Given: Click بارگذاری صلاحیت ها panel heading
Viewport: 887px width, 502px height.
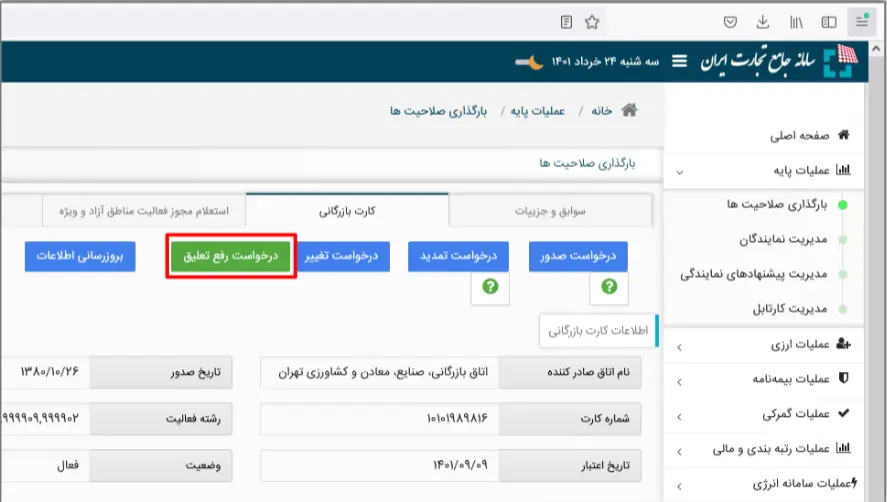Looking at the screenshot, I should click(587, 164).
